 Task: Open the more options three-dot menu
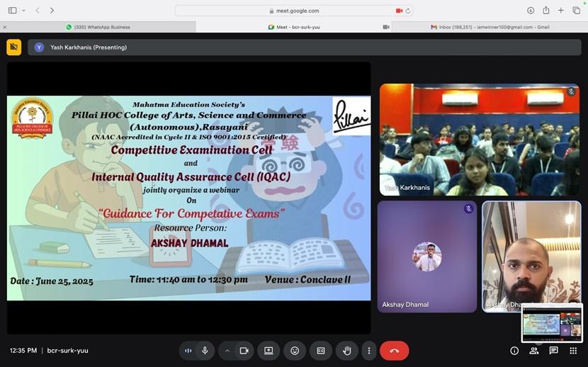368,351
